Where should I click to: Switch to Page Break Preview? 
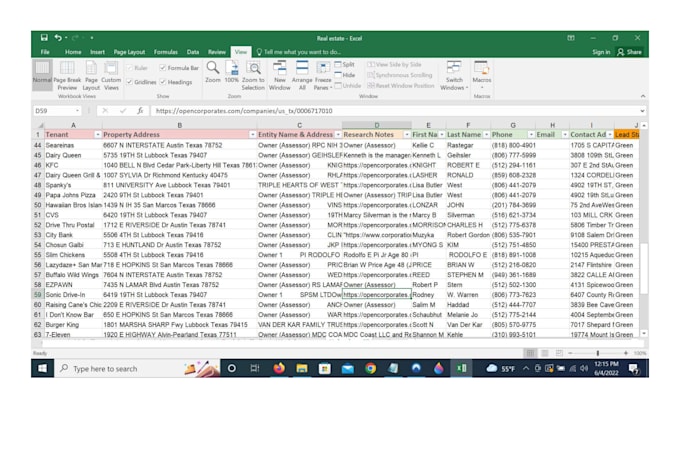[67, 75]
